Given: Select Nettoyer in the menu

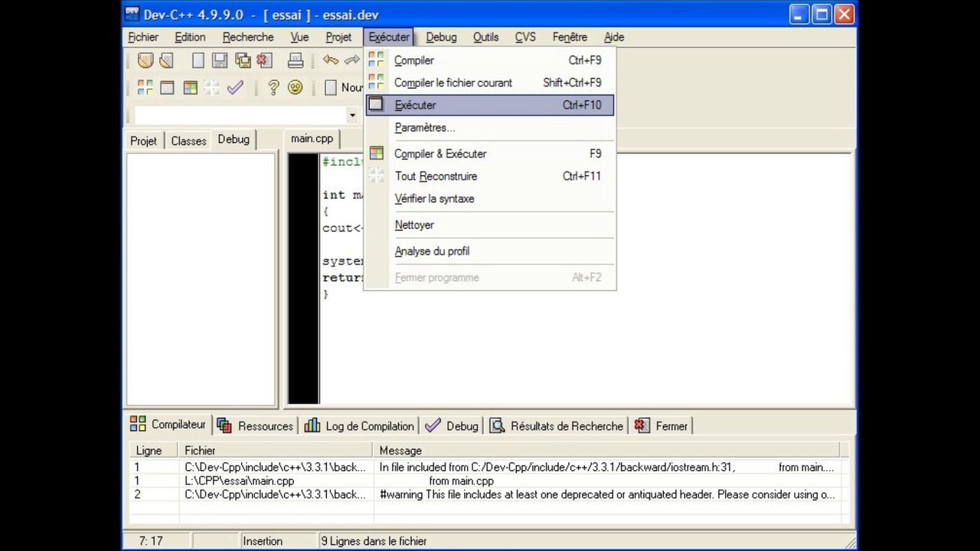Looking at the screenshot, I should click(x=490, y=225).
